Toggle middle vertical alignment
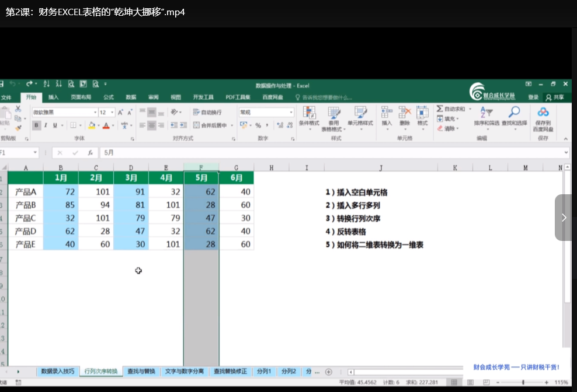 (x=152, y=112)
